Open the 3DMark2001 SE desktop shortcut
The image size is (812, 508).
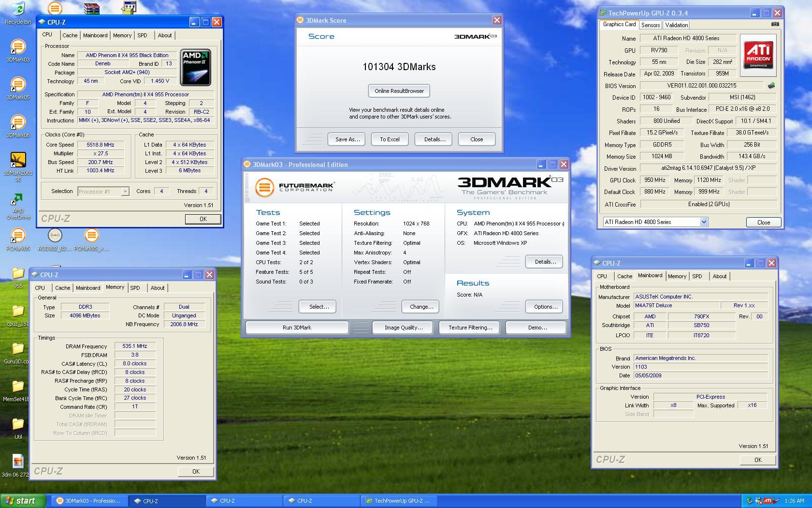(18, 166)
